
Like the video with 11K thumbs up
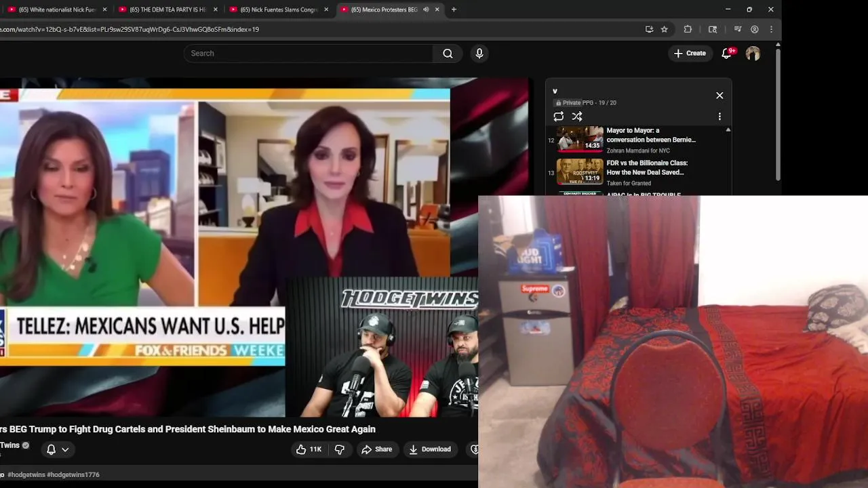coord(309,449)
